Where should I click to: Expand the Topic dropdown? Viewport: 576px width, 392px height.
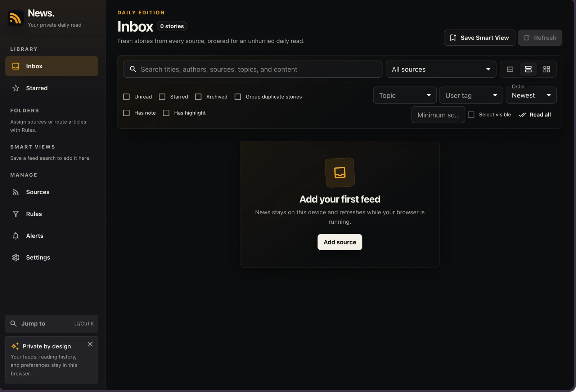(405, 95)
